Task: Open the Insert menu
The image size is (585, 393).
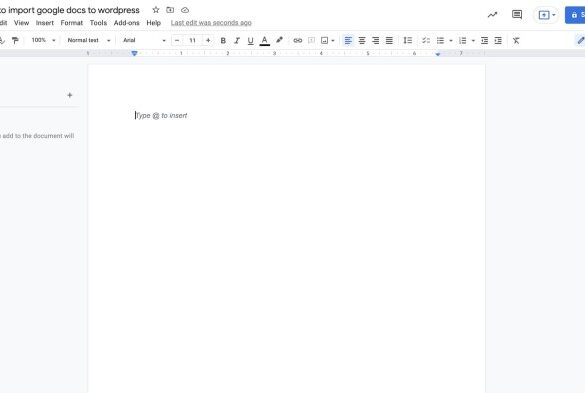Action: [x=45, y=23]
